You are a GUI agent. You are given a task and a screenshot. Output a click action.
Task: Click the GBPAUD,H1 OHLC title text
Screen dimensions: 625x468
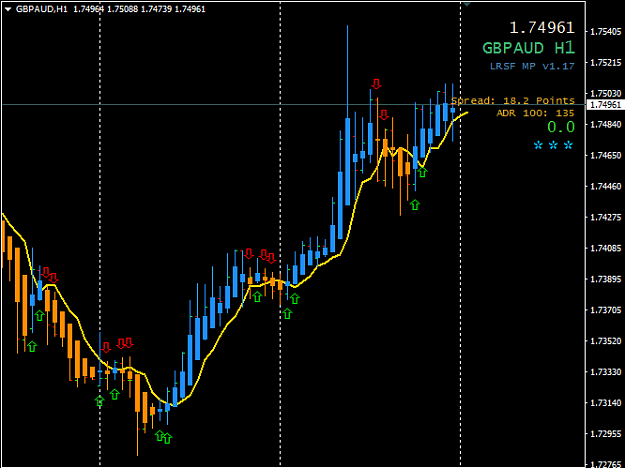[x=111, y=9]
